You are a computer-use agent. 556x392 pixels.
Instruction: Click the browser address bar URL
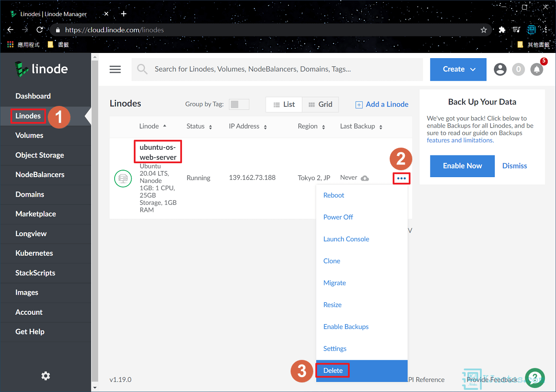click(x=115, y=30)
